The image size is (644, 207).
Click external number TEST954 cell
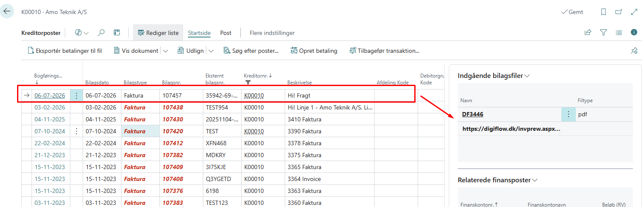tap(222, 107)
